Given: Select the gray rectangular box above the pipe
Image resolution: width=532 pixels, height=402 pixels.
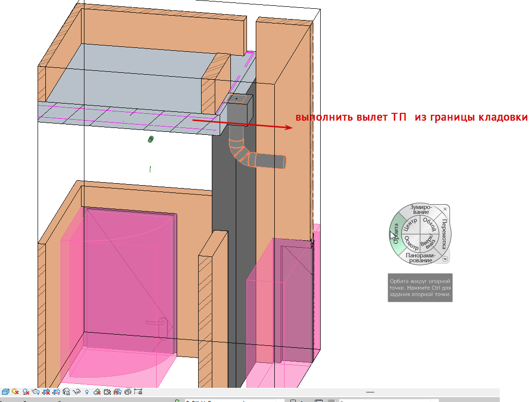Looking at the screenshot, I should click(x=240, y=109).
